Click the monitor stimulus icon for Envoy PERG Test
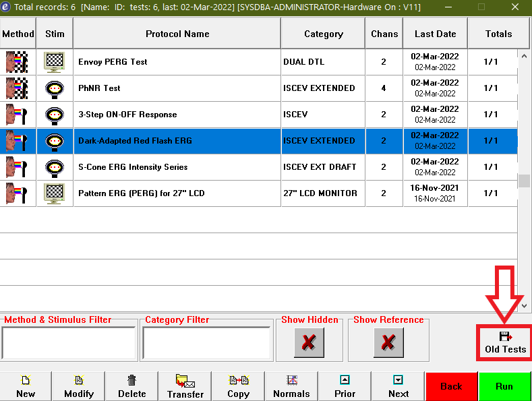The image size is (532, 401). [55, 62]
